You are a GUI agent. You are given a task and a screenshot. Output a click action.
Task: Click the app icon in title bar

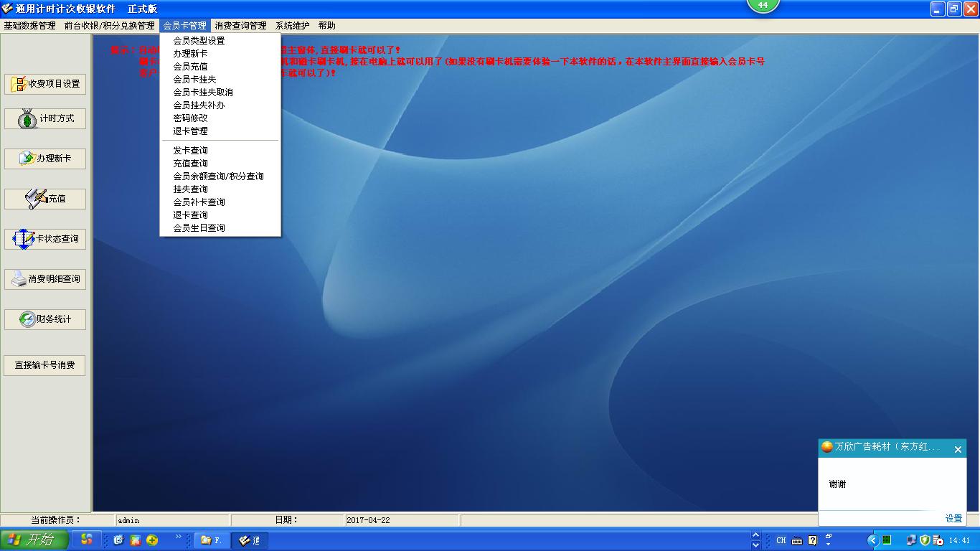pos(7,9)
